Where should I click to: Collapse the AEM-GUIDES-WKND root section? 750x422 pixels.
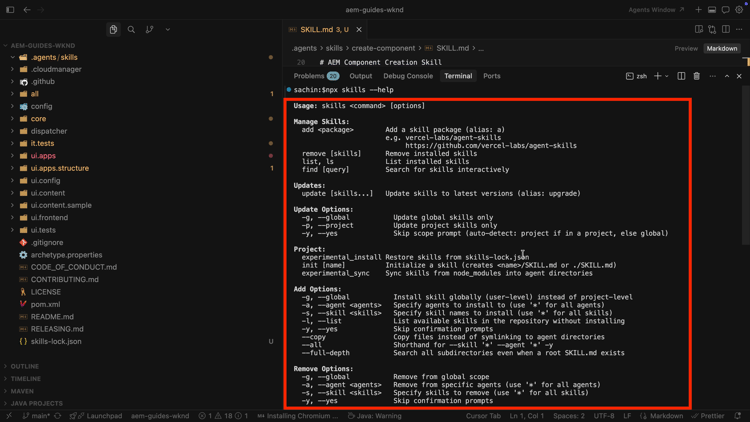[x=6, y=45]
